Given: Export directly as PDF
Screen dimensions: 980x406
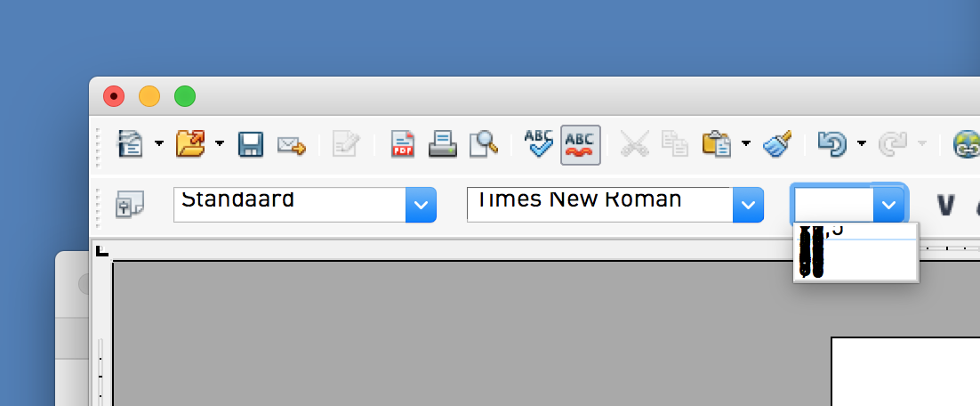Looking at the screenshot, I should click(x=404, y=143).
